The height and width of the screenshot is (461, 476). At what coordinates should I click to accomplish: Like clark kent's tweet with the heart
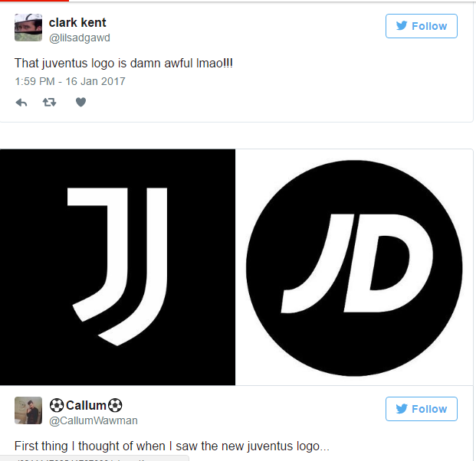(x=80, y=102)
